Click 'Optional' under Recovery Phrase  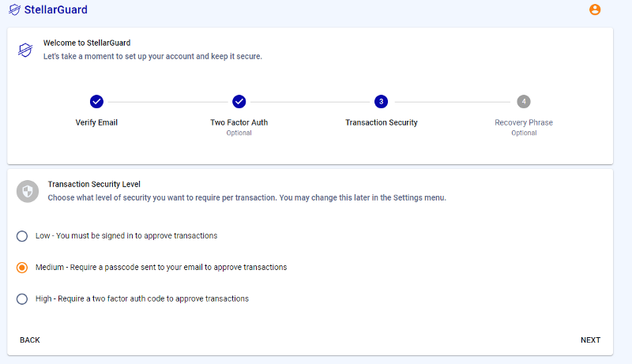click(524, 133)
